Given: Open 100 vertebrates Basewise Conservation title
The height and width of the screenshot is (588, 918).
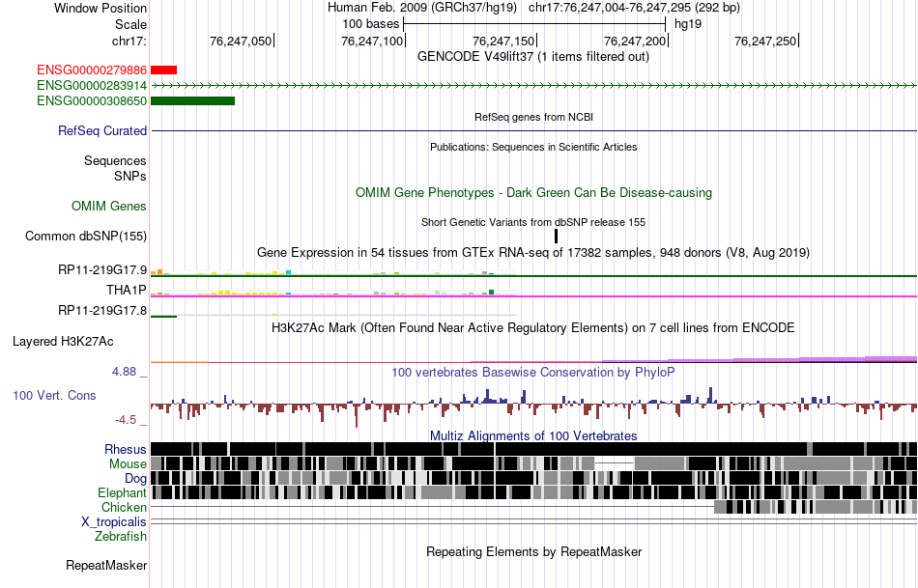Looking at the screenshot, I should (533, 372).
